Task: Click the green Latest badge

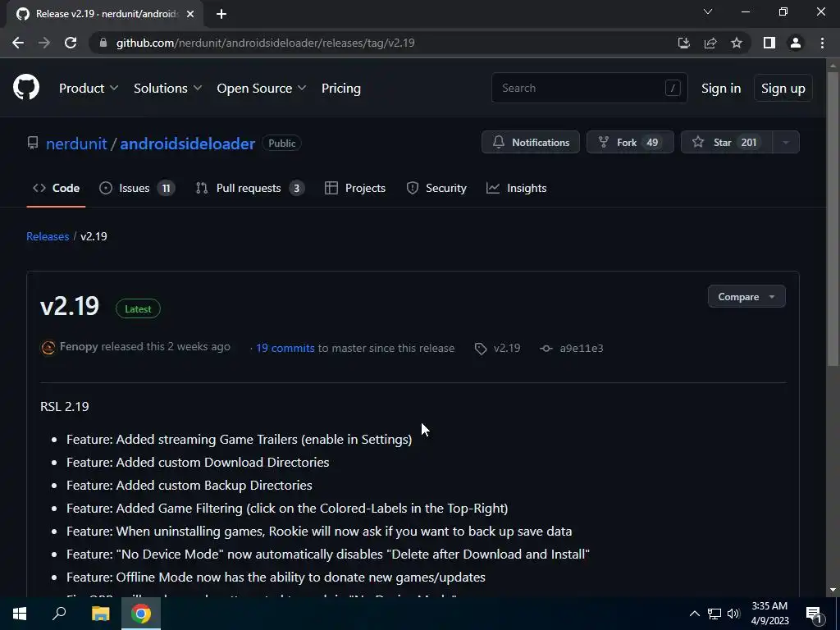Action: click(x=138, y=308)
